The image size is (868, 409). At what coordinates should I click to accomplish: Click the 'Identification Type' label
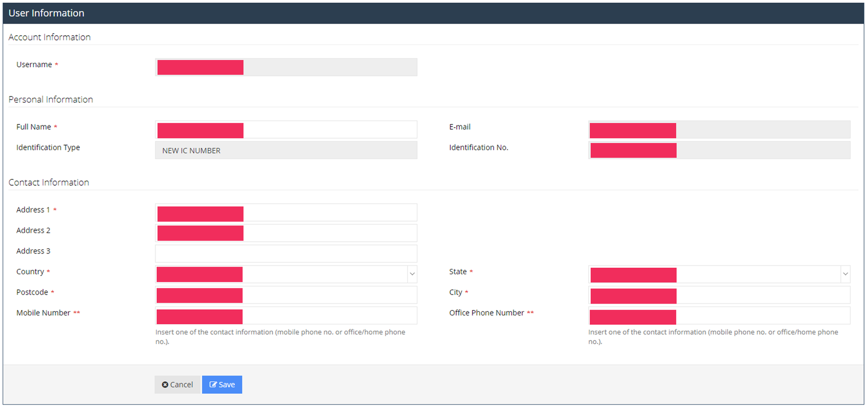coord(48,147)
